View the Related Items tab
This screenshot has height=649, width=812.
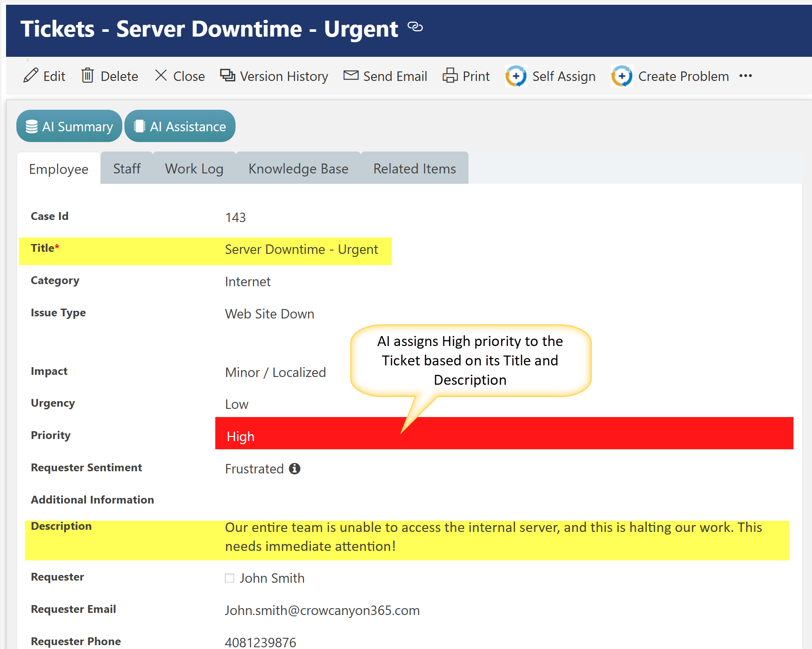tap(414, 169)
